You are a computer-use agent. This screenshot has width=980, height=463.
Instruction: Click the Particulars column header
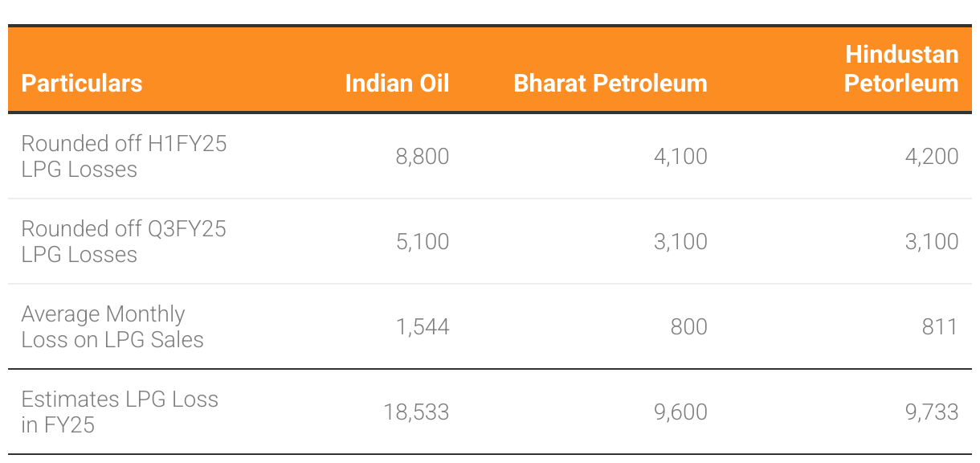pos(82,84)
